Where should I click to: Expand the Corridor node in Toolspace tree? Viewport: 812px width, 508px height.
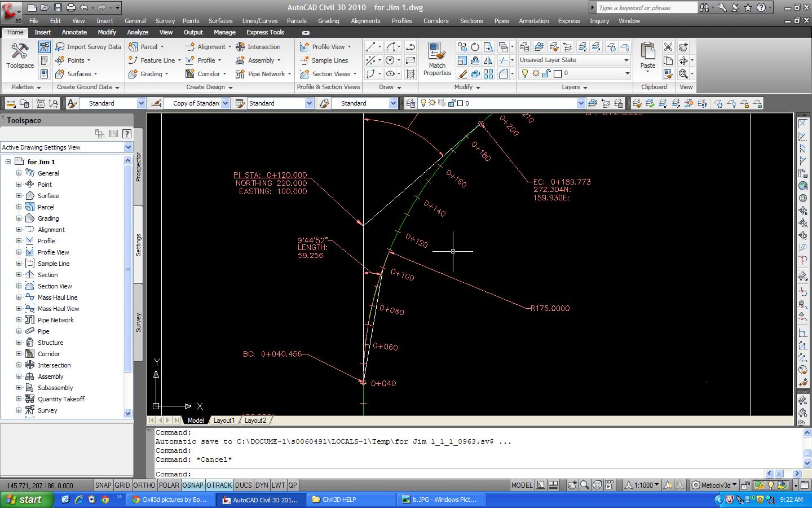point(19,354)
